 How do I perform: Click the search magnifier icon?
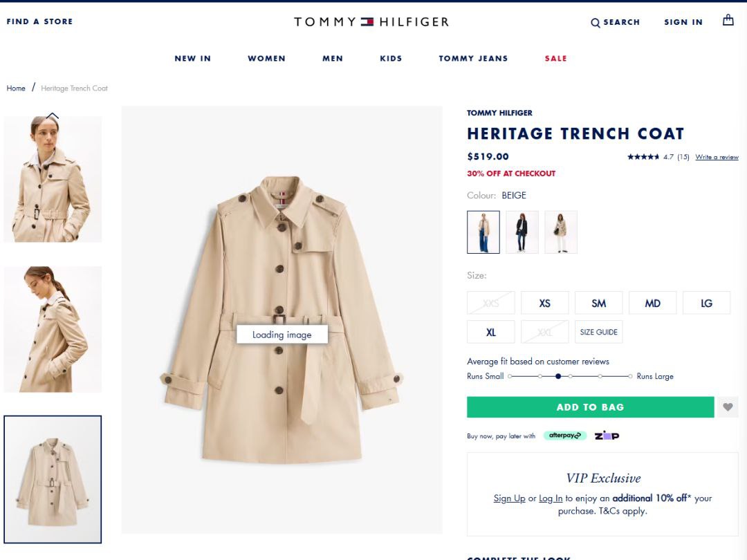595,23
